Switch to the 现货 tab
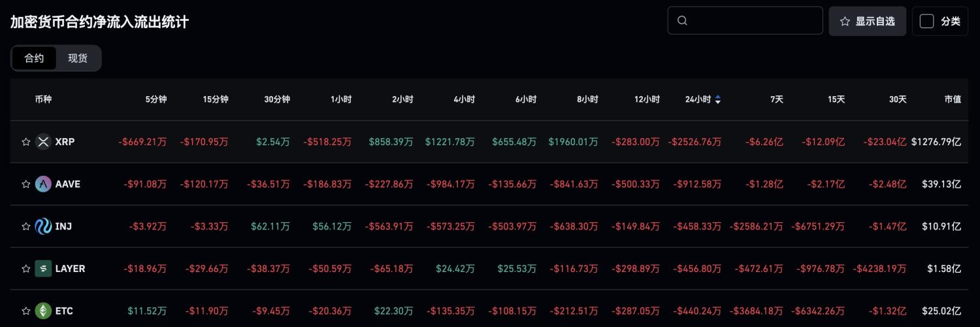This screenshot has height=327, width=980. click(x=78, y=58)
